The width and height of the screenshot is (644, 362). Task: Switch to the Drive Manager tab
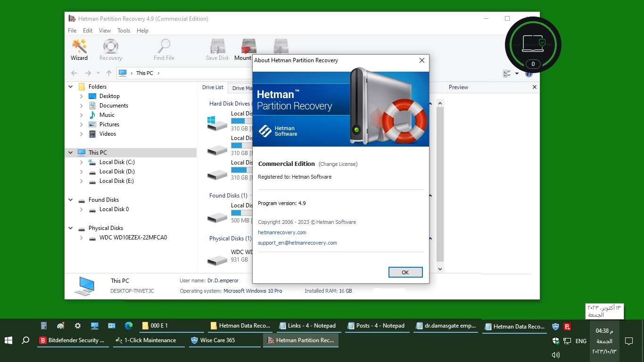tap(240, 88)
